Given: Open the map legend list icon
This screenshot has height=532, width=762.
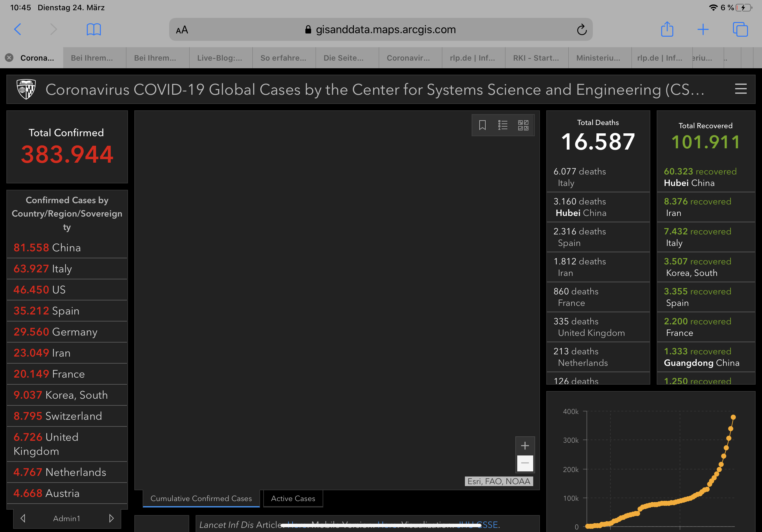Looking at the screenshot, I should click(x=503, y=125).
